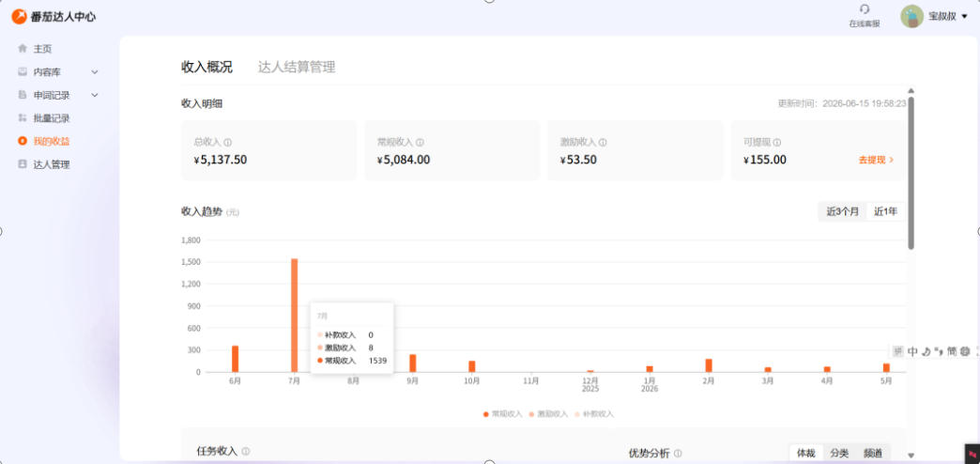Image resolution: width=980 pixels, height=464 pixels.
Task: Show the info tooltip icon for 可提现
Action: pyautogui.click(x=777, y=143)
